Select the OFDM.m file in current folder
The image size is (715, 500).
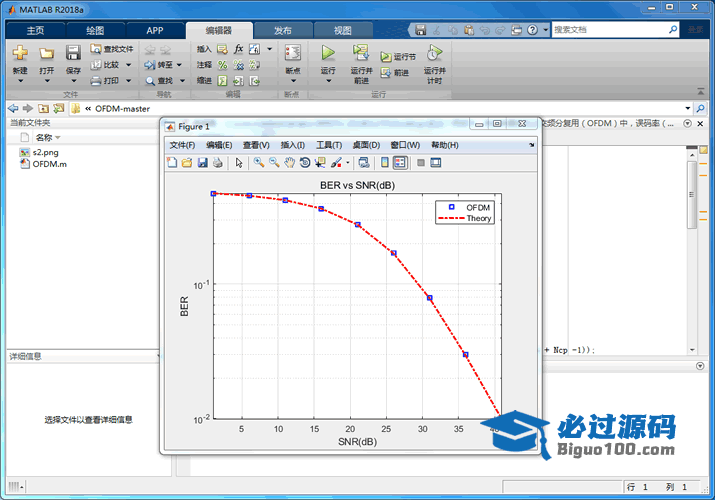click(44, 164)
